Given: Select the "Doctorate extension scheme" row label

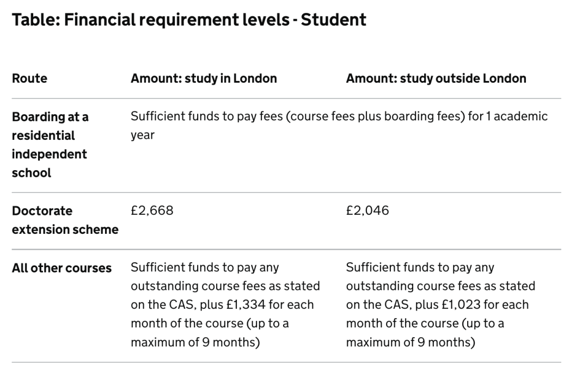Looking at the screenshot, I should tap(65, 220).
